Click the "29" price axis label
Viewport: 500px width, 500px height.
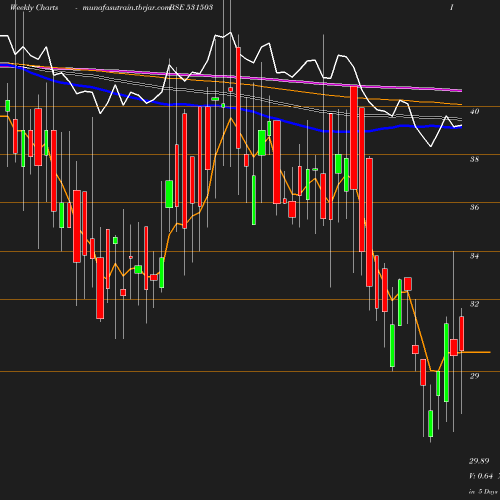click(474, 376)
